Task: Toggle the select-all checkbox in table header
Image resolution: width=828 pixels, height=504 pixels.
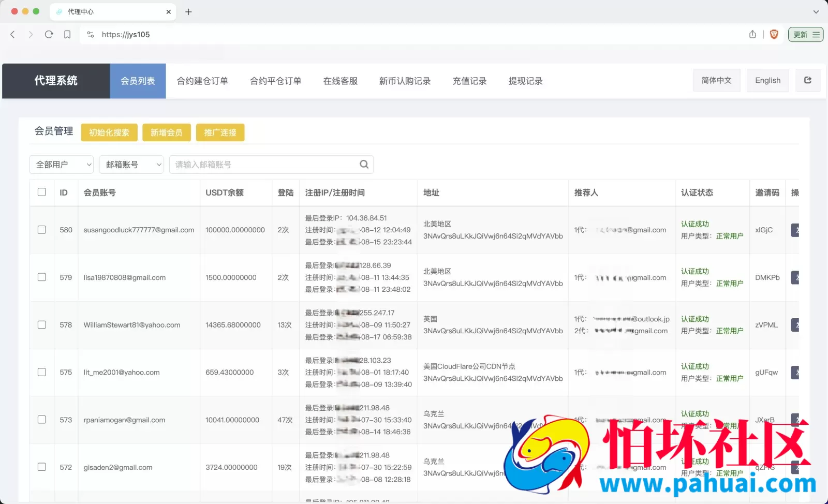Action: pyautogui.click(x=42, y=192)
